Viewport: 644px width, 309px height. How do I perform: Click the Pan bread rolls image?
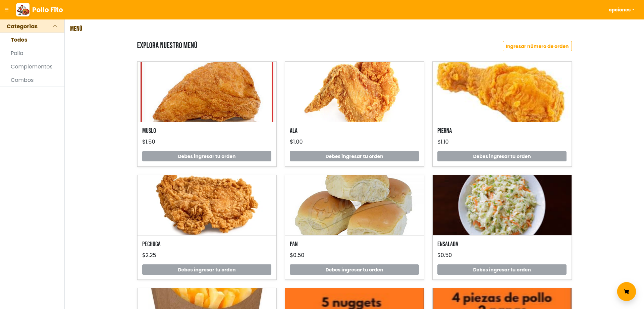(355, 205)
